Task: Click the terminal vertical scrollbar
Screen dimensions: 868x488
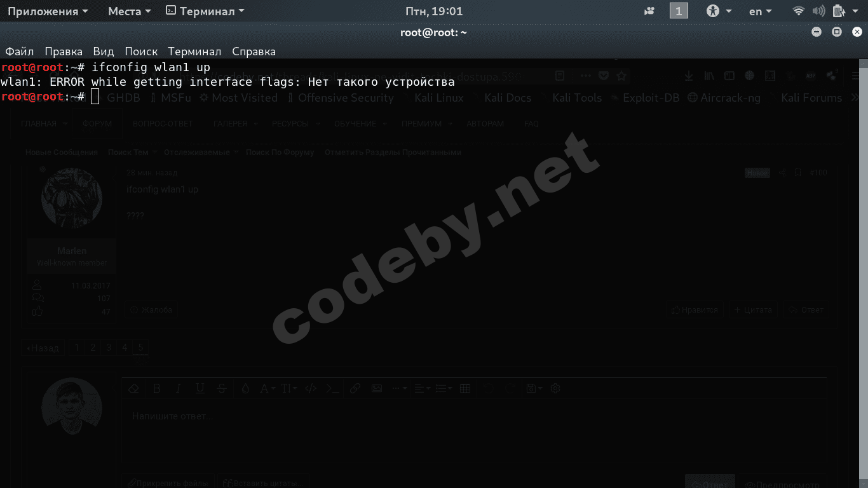Action: (x=864, y=273)
